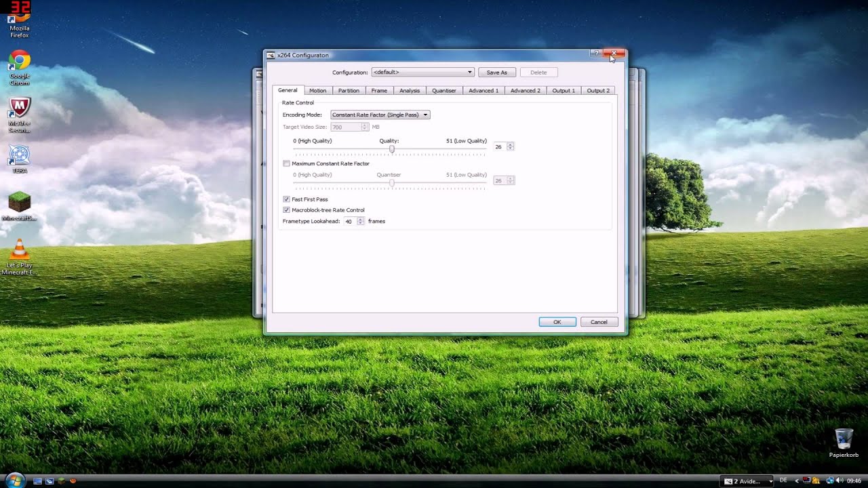
Task: Switch to the Partition tab
Action: pos(349,90)
